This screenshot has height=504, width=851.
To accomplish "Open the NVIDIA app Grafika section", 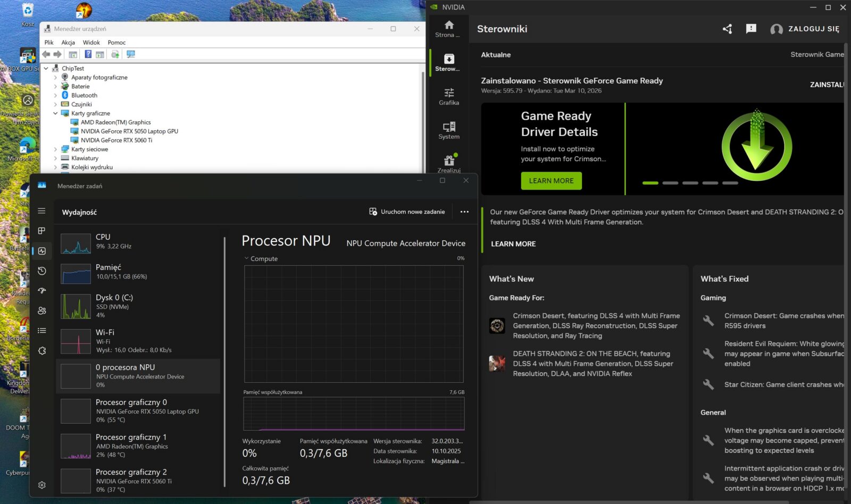I will click(448, 96).
